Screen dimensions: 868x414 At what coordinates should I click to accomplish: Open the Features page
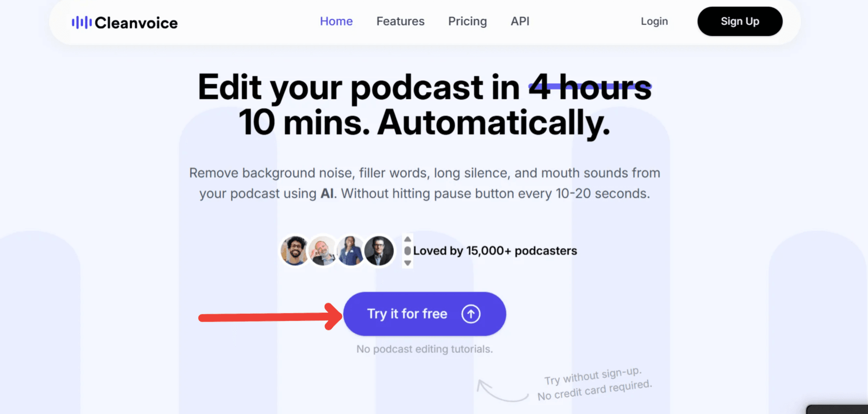(400, 22)
